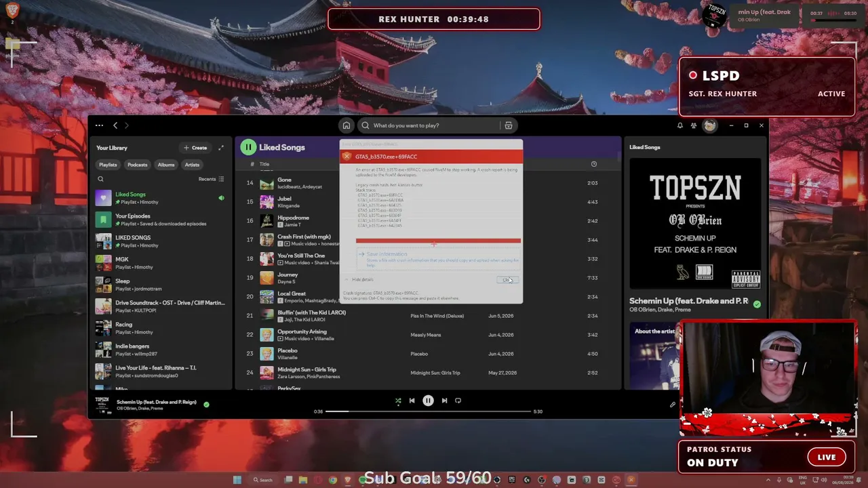Open the Sleep playlist
Viewport: 868px width, 488px height.
(161, 285)
